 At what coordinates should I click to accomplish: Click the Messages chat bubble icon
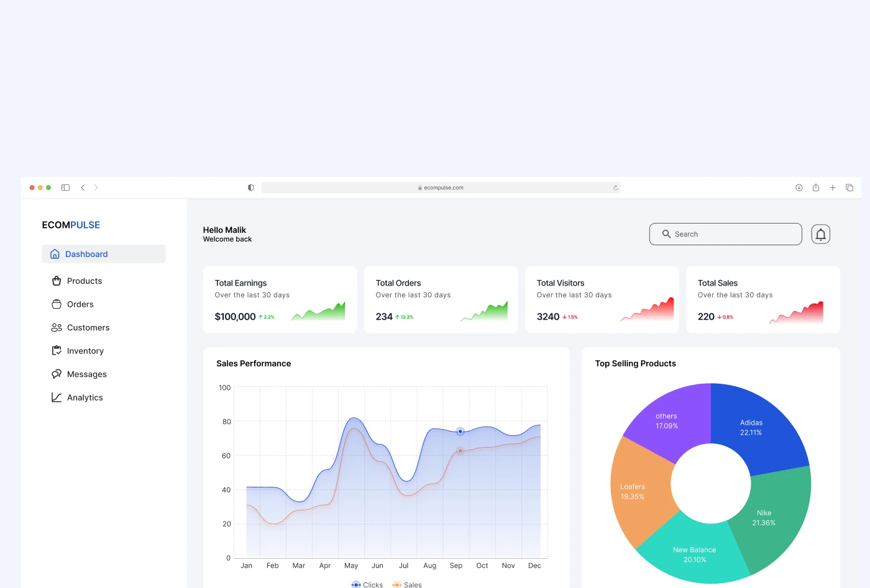57,374
